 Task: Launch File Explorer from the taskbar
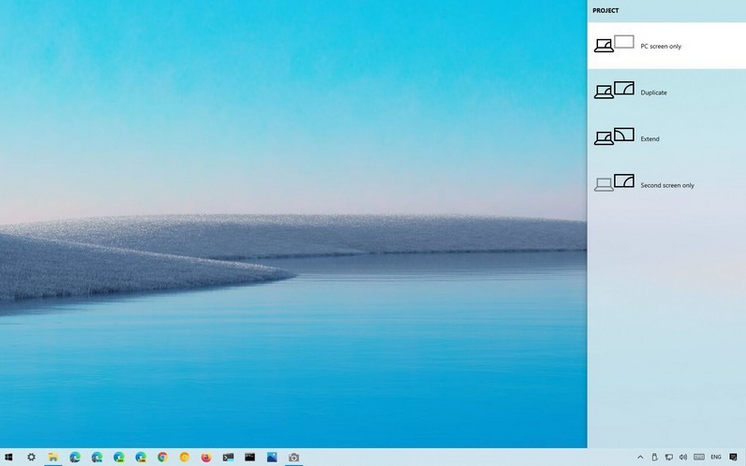click(x=53, y=457)
